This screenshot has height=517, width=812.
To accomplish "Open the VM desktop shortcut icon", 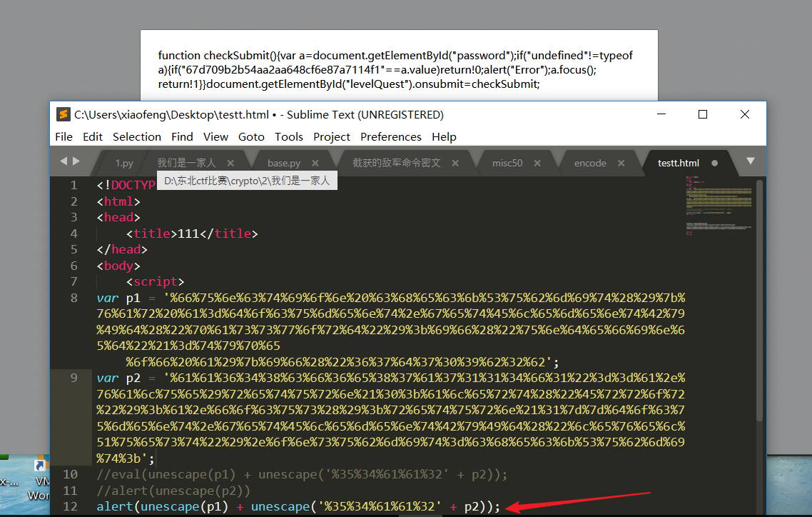I will [x=39, y=479].
